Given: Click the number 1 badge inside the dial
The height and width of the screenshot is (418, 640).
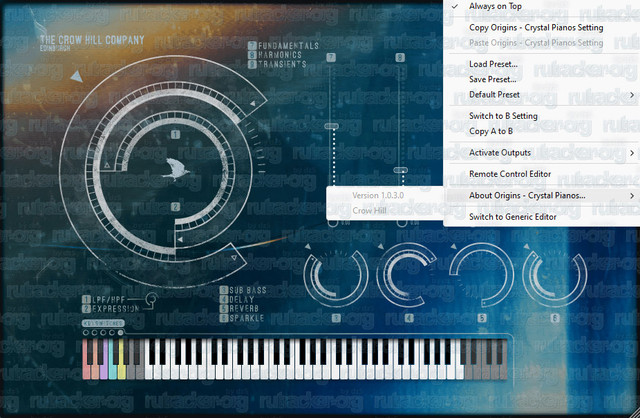Looking at the screenshot, I should click(175, 134).
